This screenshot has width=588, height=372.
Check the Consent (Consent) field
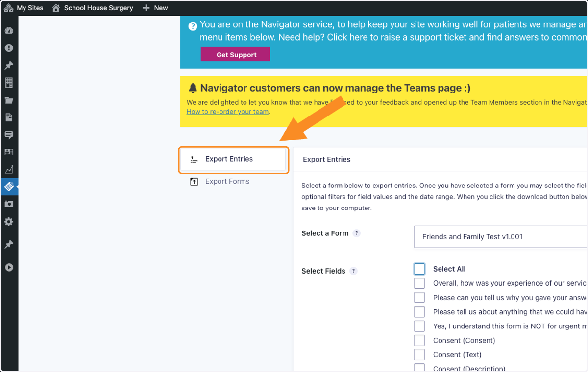(x=419, y=340)
